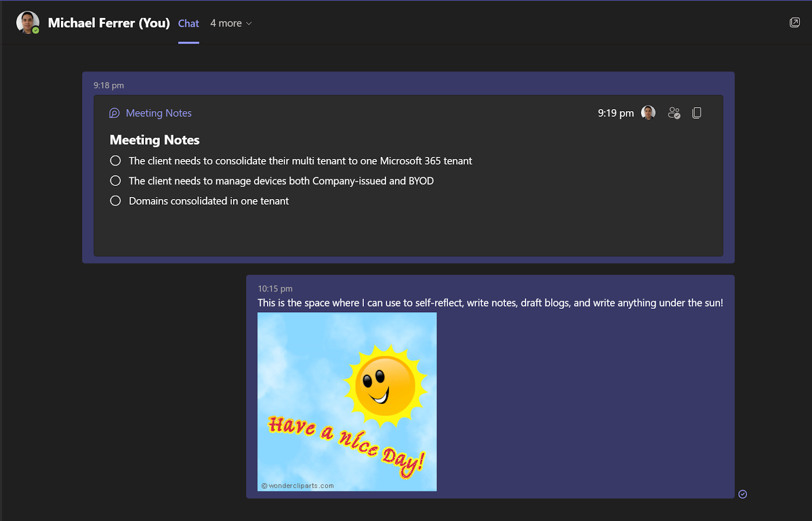Click the delivered checkmark on the sun message
Viewport: 812px width, 521px height.
point(742,494)
